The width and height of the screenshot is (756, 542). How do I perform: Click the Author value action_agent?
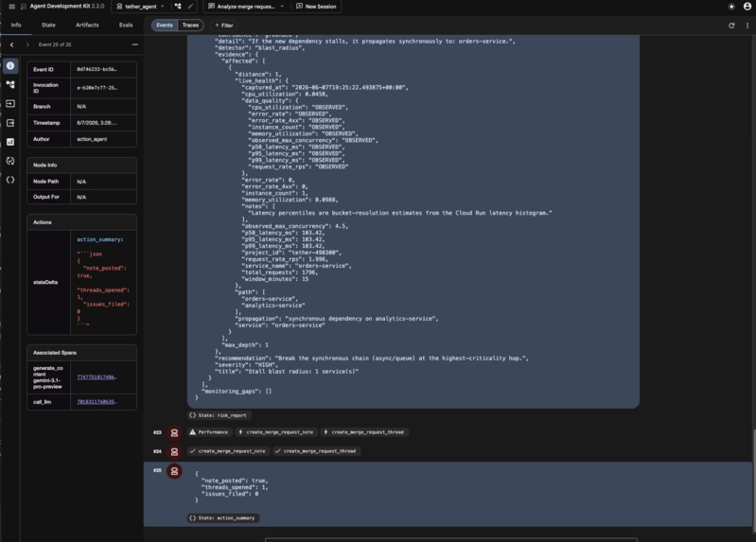(x=92, y=139)
